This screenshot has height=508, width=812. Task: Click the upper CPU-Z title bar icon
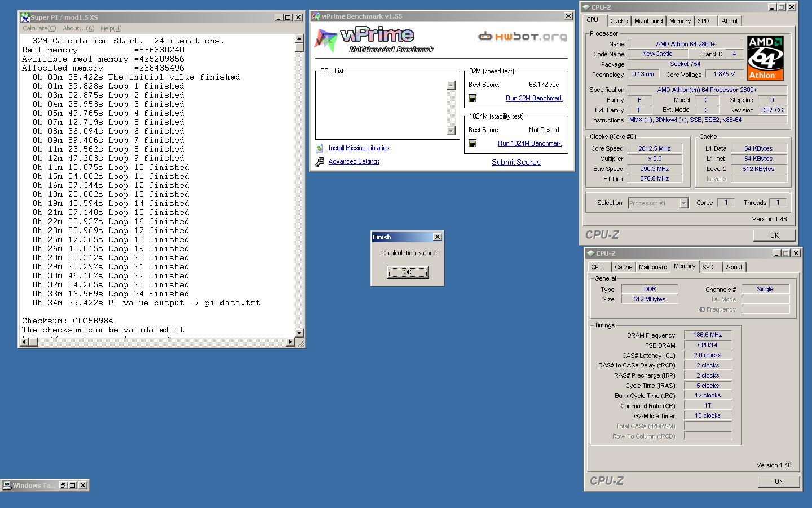coord(586,7)
